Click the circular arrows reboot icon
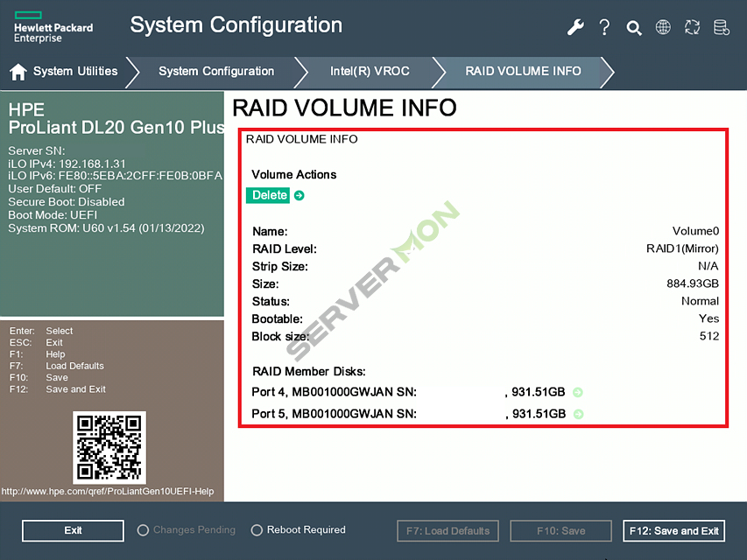Viewport: 747px width, 560px height. [692, 27]
